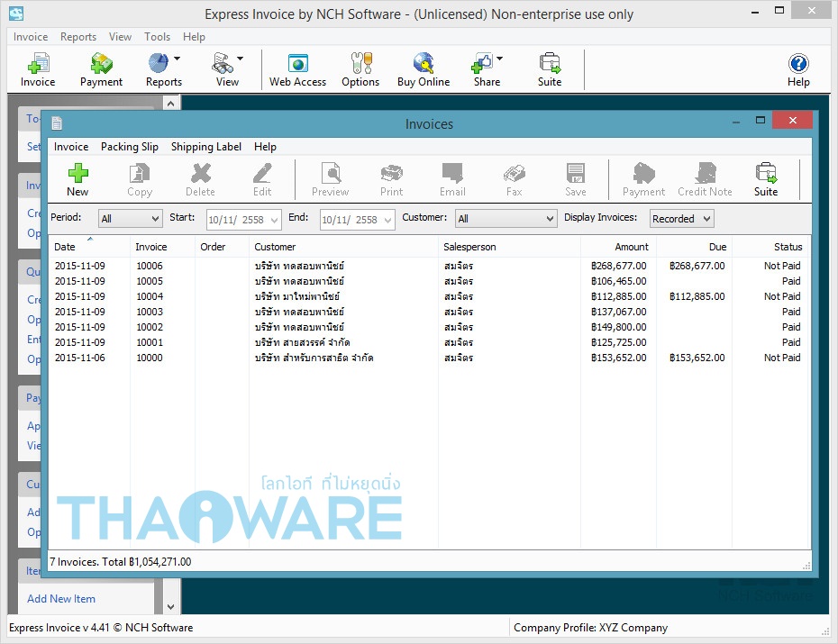
Task: Open the Customer filter dropdown
Action: [550, 219]
